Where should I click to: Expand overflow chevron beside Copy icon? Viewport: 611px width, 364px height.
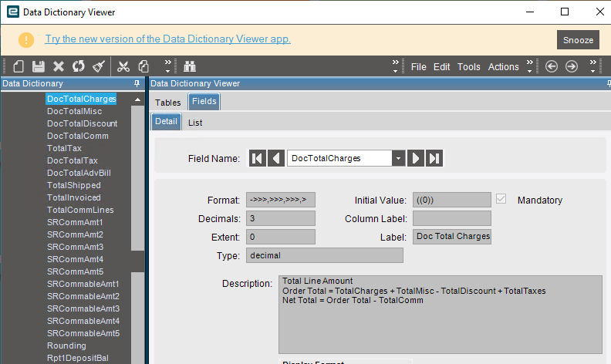pyautogui.click(x=167, y=66)
